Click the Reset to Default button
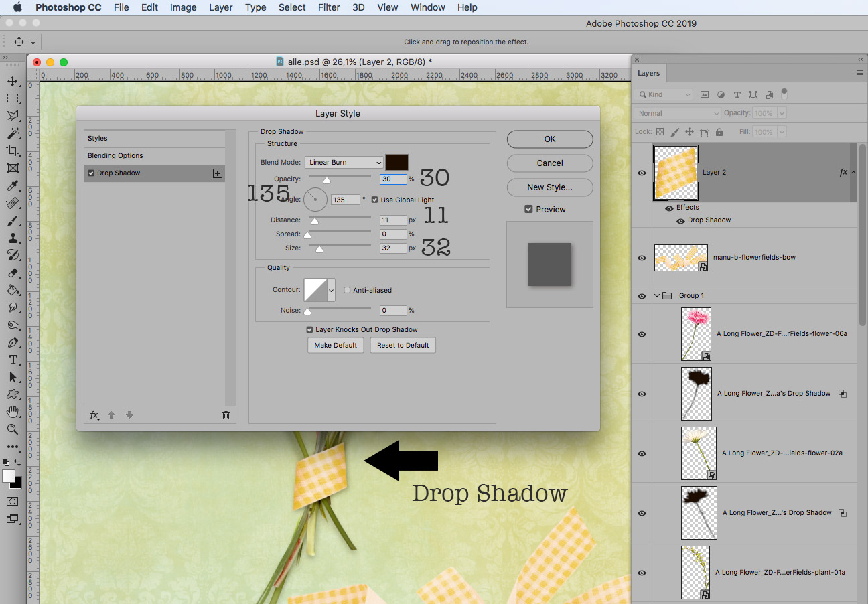Screen dimensions: 868x604 [x=403, y=346]
